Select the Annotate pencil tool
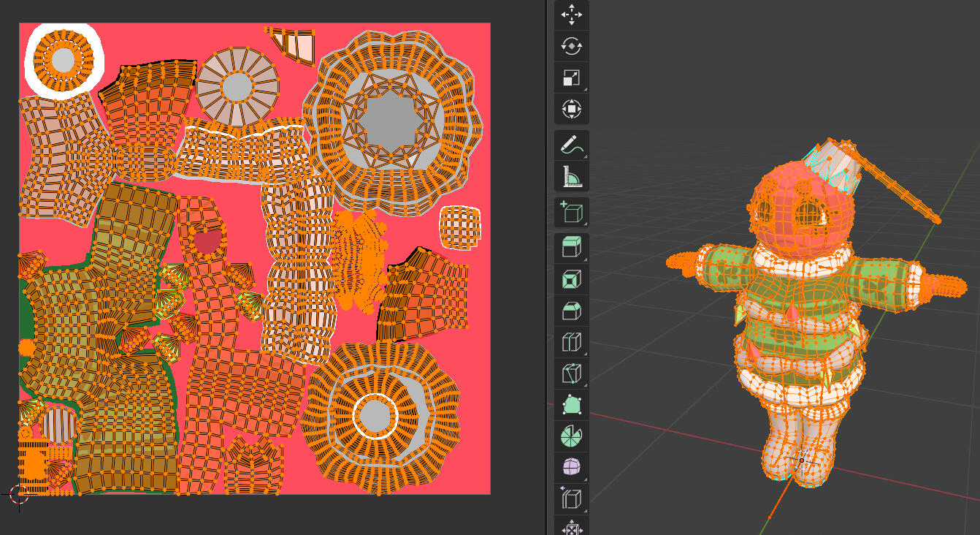The height and width of the screenshot is (535, 980). pos(571,145)
